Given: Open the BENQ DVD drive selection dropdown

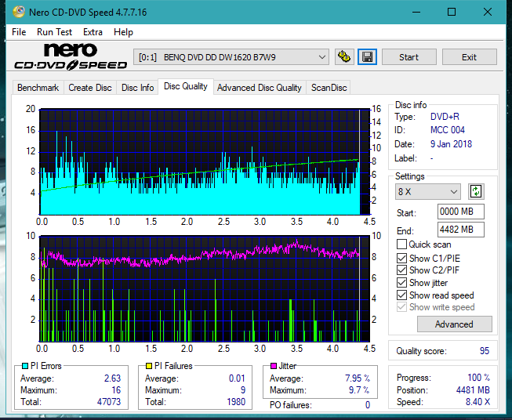Looking at the screenshot, I should (x=231, y=57).
